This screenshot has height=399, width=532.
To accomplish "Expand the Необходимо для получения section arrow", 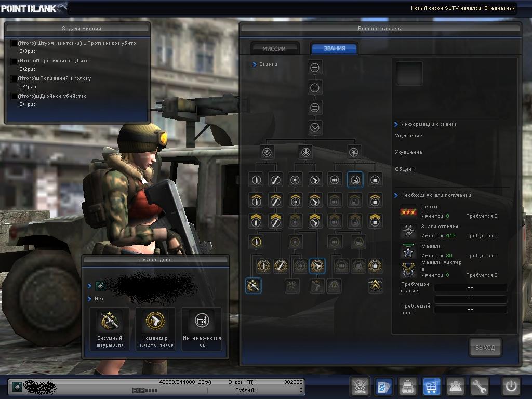I will pyautogui.click(x=396, y=195).
